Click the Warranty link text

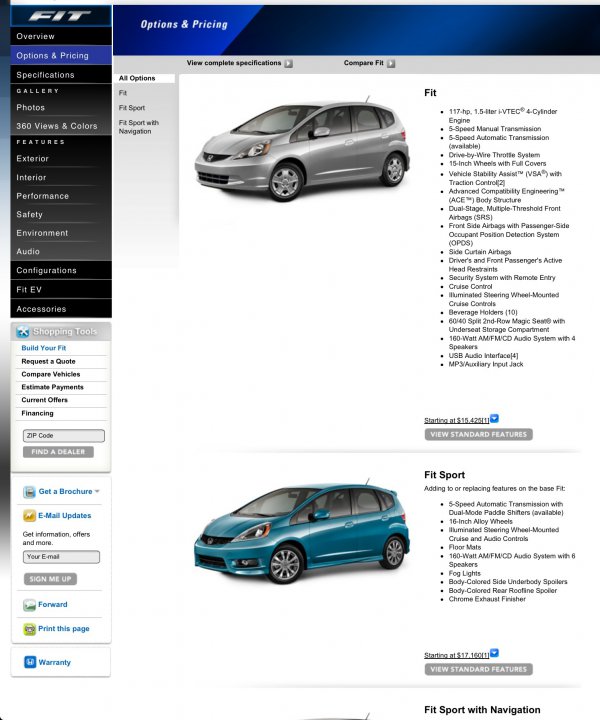55,662
